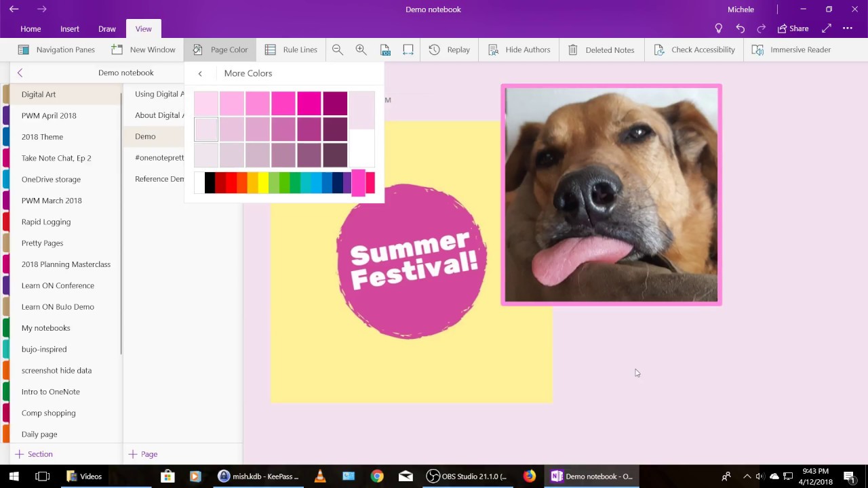The width and height of the screenshot is (868, 488).
Task: Set zoom to 100 percent icon
Action: 385,49
